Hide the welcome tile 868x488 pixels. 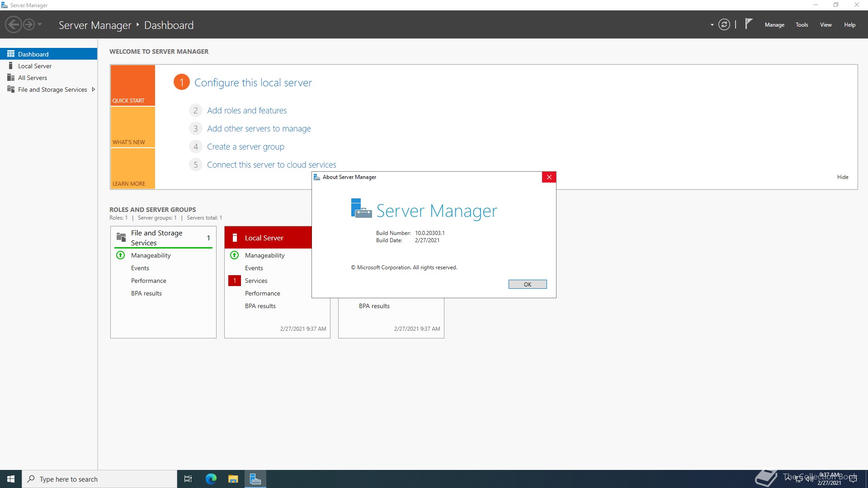[x=842, y=177]
